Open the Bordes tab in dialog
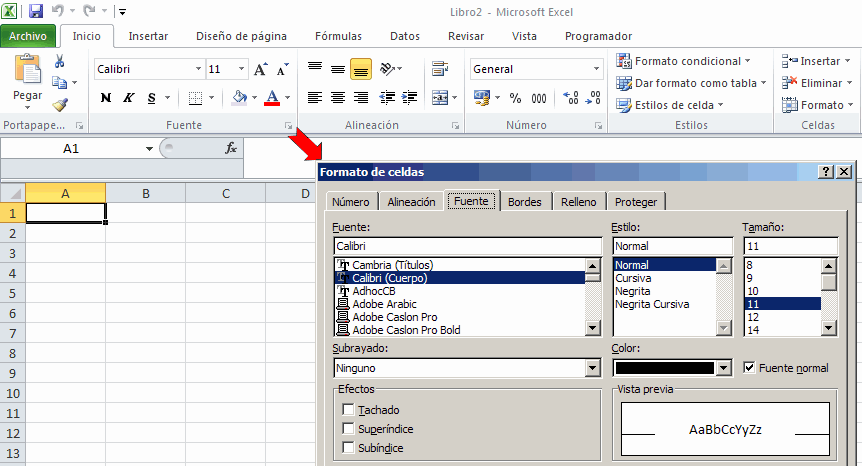The height and width of the screenshot is (466, 862). 524,202
